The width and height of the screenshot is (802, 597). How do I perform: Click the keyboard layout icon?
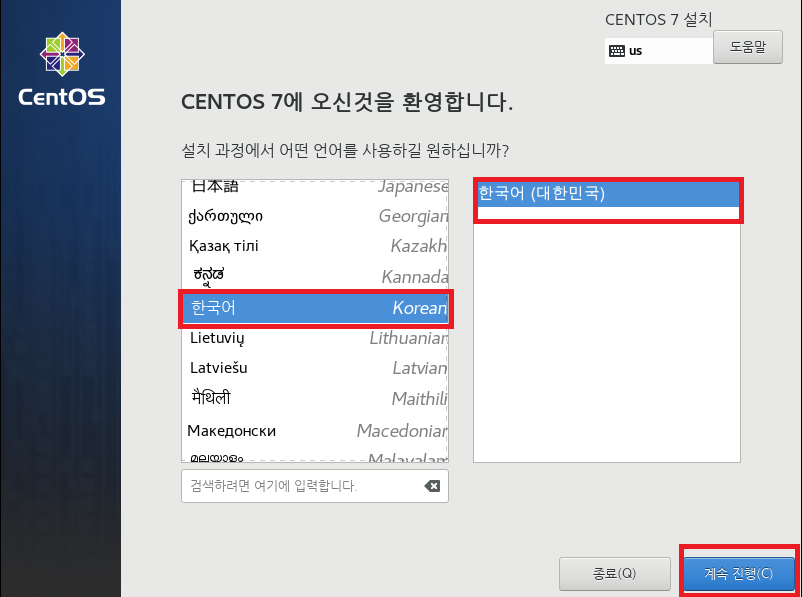click(617, 51)
